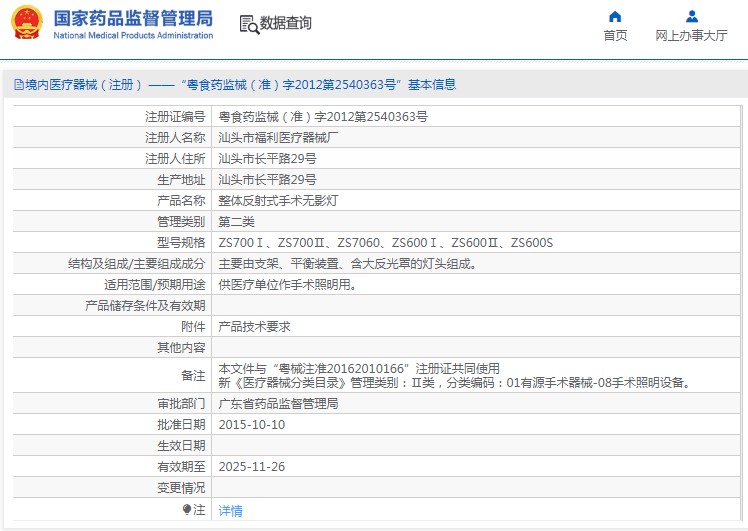Select 汕头市长平路29号 in 注册人住所 row
This screenshot has width=748, height=531.
267,159
